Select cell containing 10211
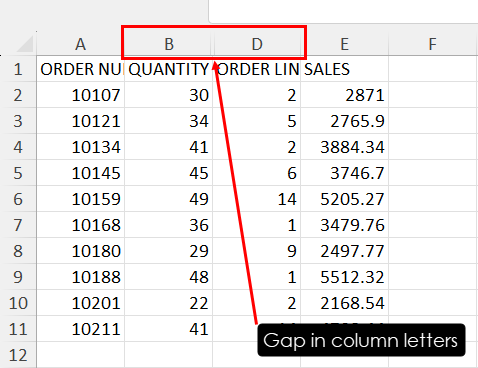The image size is (478, 368). click(x=80, y=329)
